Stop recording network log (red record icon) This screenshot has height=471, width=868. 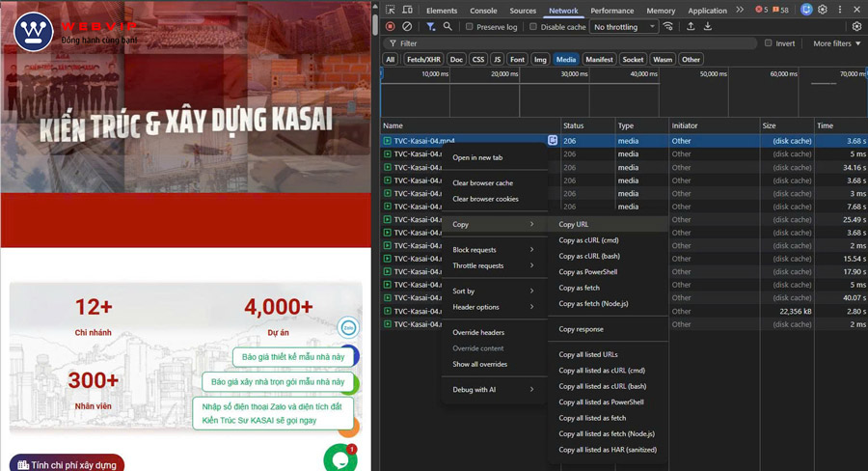point(391,26)
